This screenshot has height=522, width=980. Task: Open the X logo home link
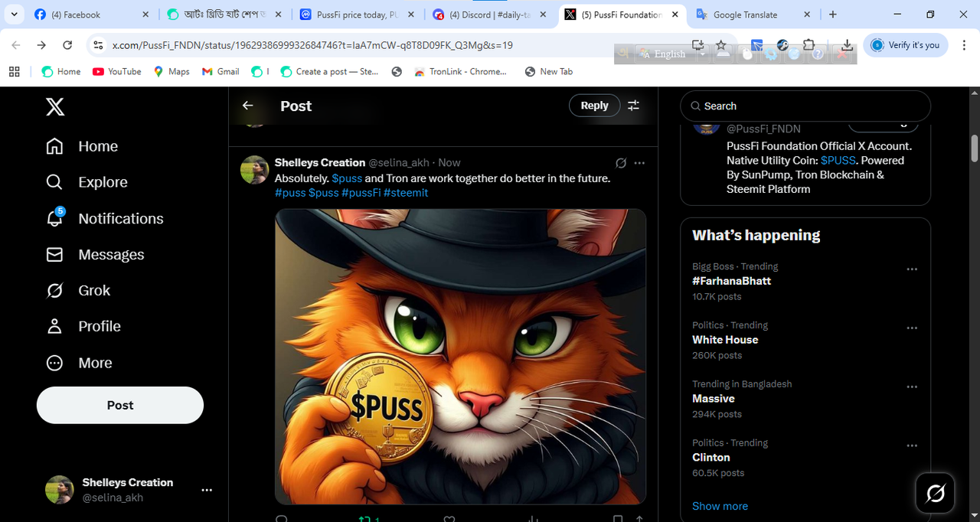55,107
